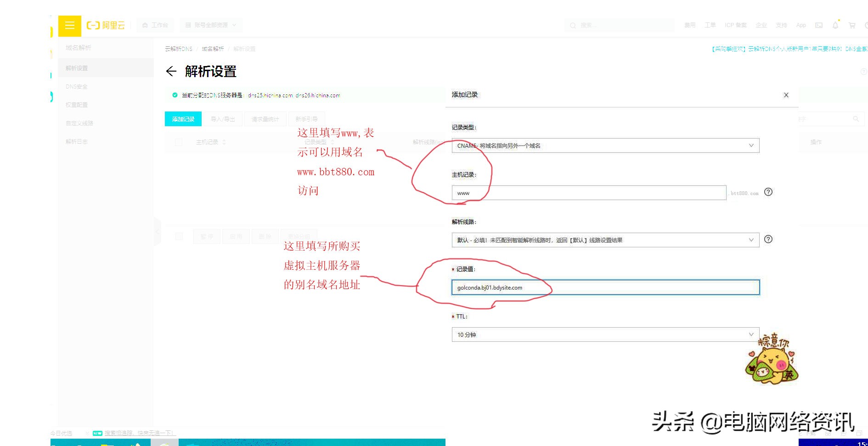Click the green DNS server status check indicator
The image size is (868, 446).
(x=175, y=95)
